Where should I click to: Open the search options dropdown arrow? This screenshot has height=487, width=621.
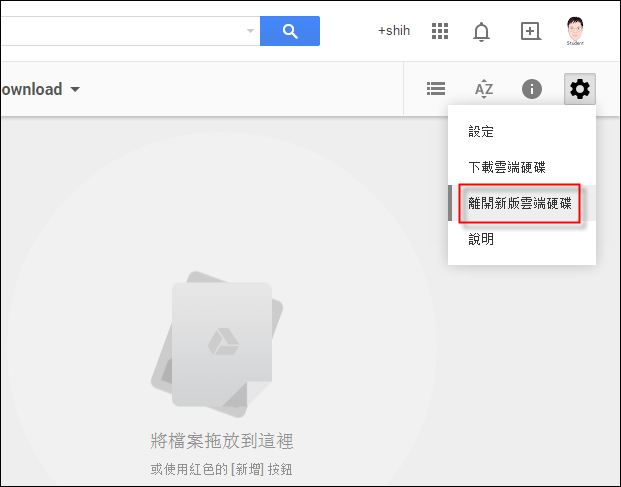click(250, 30)
